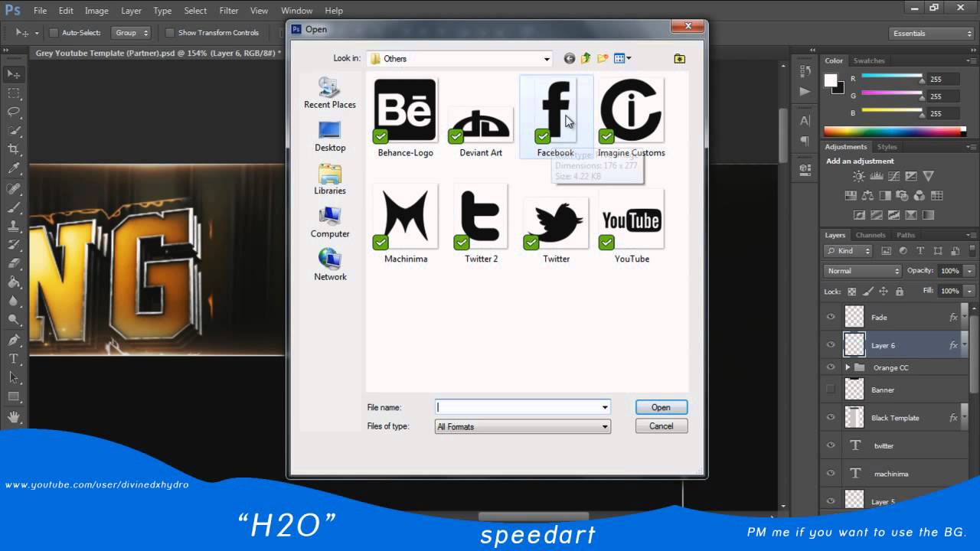
Task: Add a Levels adjustment
Action: point(876,176)
